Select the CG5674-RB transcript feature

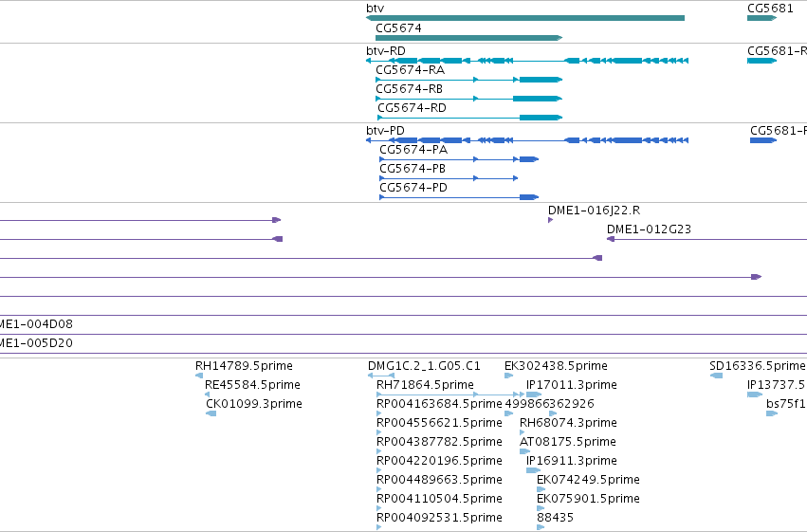tap(468, 99)
